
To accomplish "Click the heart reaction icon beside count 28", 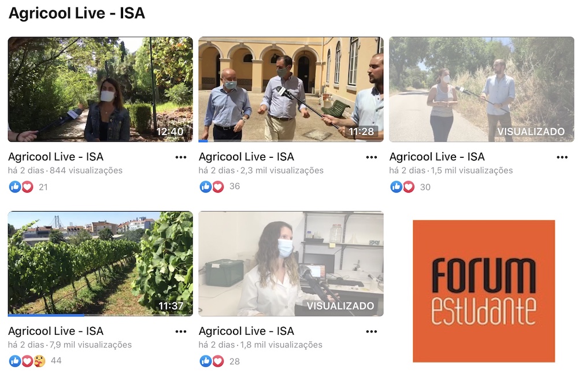I will click(218, 361).
